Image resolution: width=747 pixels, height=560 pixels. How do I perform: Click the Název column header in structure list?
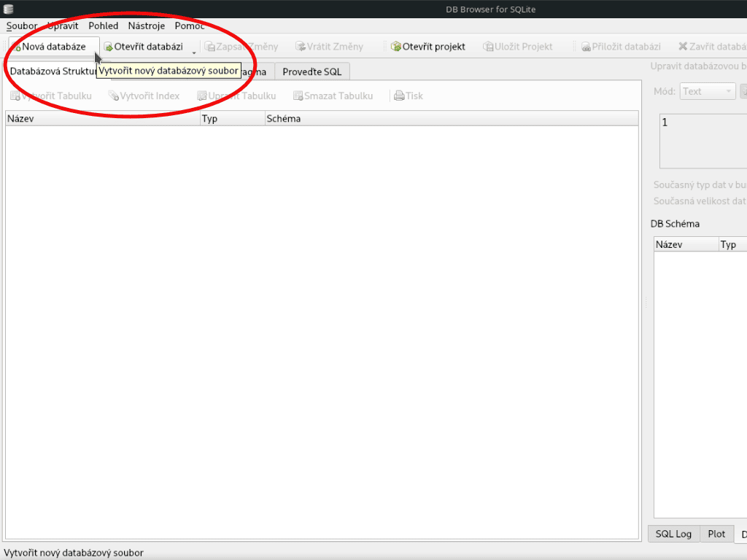pyautogui.click(x=102, y=119)
